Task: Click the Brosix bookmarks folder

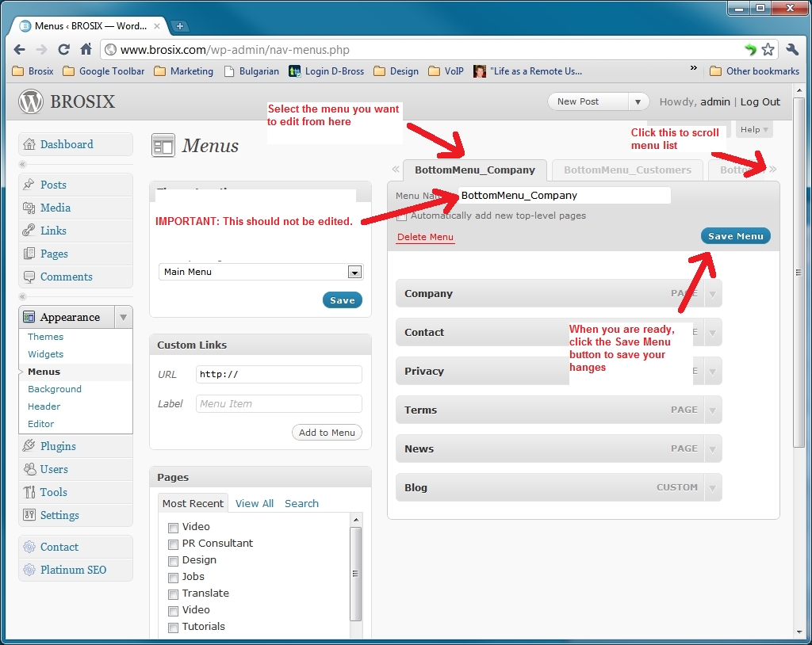Action: point(33,71)
